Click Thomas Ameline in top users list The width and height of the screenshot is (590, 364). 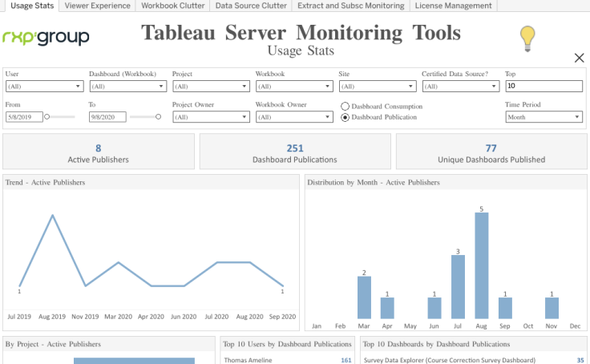click(248, 360)
